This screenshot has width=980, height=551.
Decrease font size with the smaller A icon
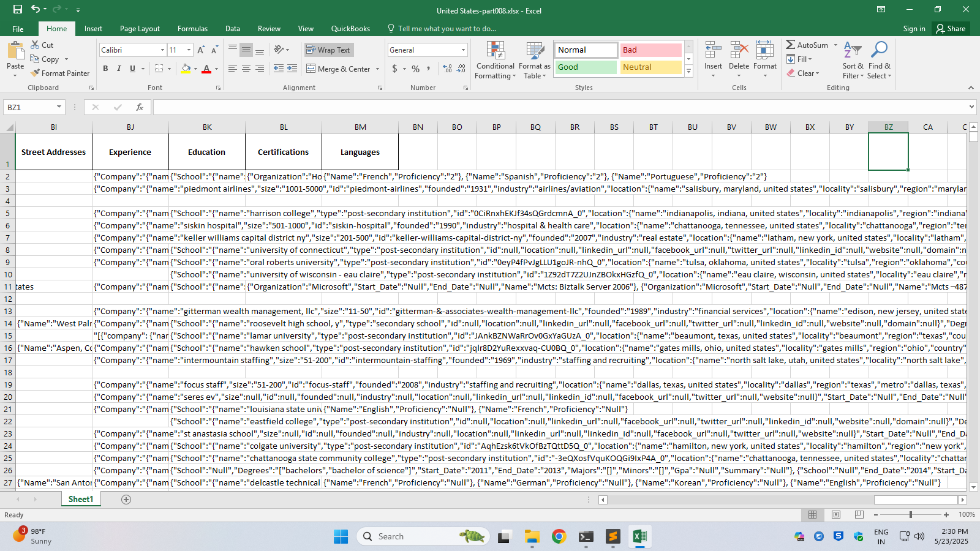[x=214, y=50]
